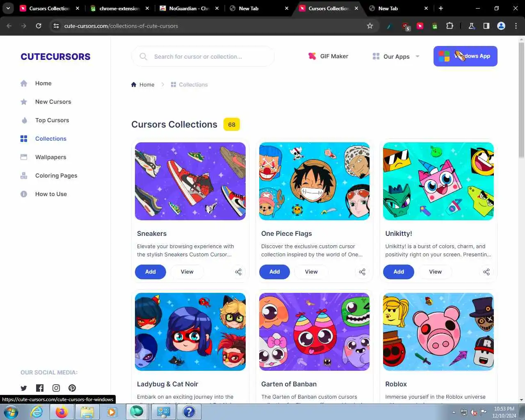Open the Sneakers collection thumbnail
525x420 pixels.
[190, 181]
